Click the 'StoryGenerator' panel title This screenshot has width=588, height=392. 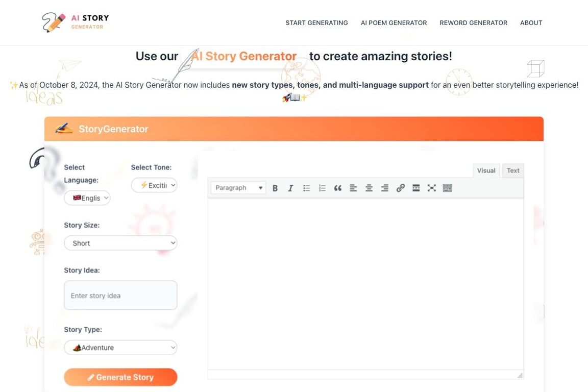[x=113, y=129]
